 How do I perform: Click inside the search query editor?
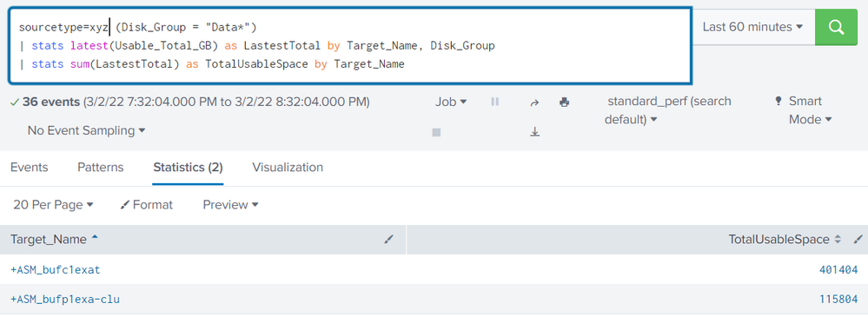click(350, 45)
